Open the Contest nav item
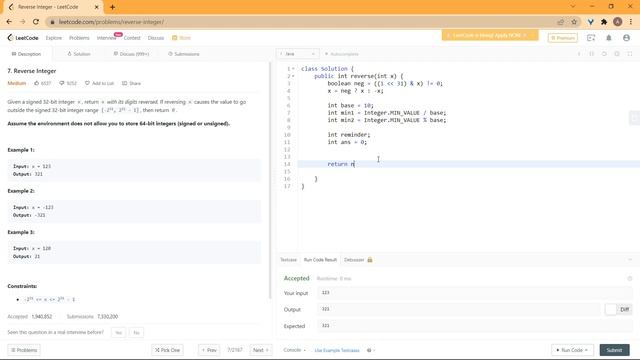 [132, 38]
